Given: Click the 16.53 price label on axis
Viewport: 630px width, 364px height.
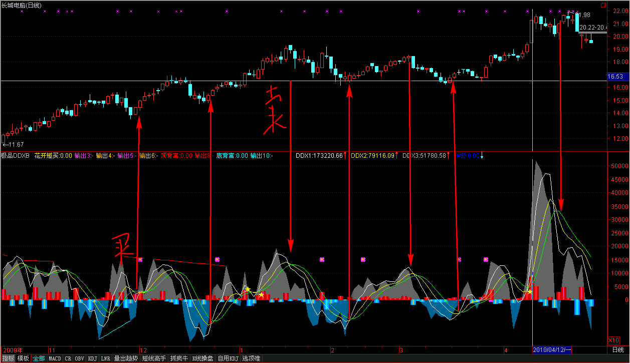Looking at the screenshot, I should click(615, 77).
